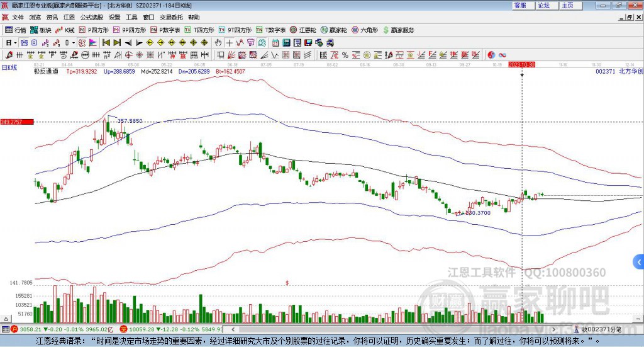Image resolution: width=644 pixels, height=347 pixels.
Task: Switch to the K线 candlestick chart
Action: pos(65,30)
